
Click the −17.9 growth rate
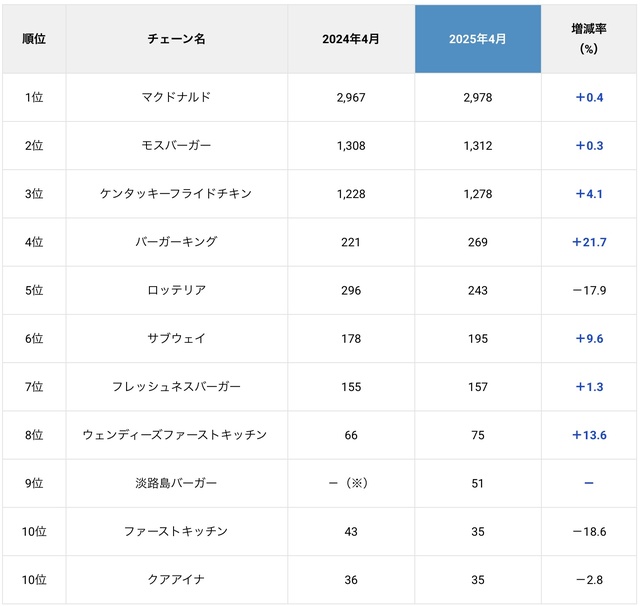pos(589,291)
